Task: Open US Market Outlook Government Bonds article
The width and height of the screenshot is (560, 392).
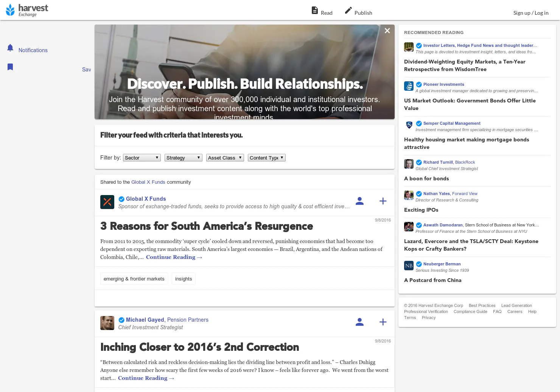Action: pyautogui.click(x=470, y=104)
